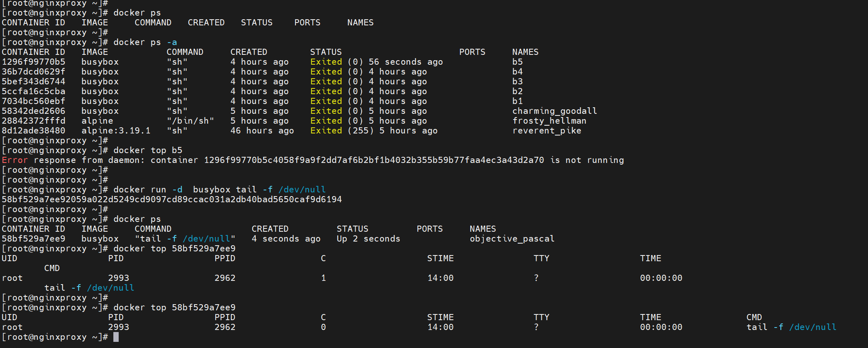The image size is (868, 348).
Task: Select the reverent_pike container name
Action: coord(546,131)
